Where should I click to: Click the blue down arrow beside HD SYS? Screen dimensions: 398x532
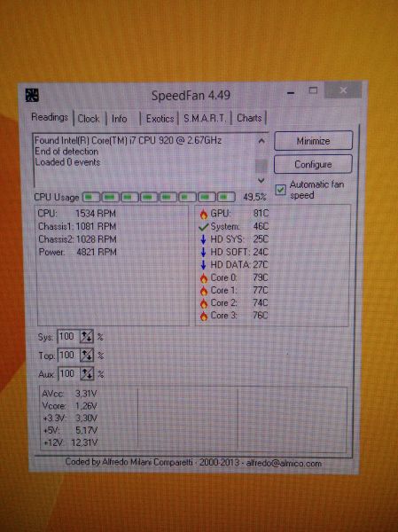coord(203,239)
